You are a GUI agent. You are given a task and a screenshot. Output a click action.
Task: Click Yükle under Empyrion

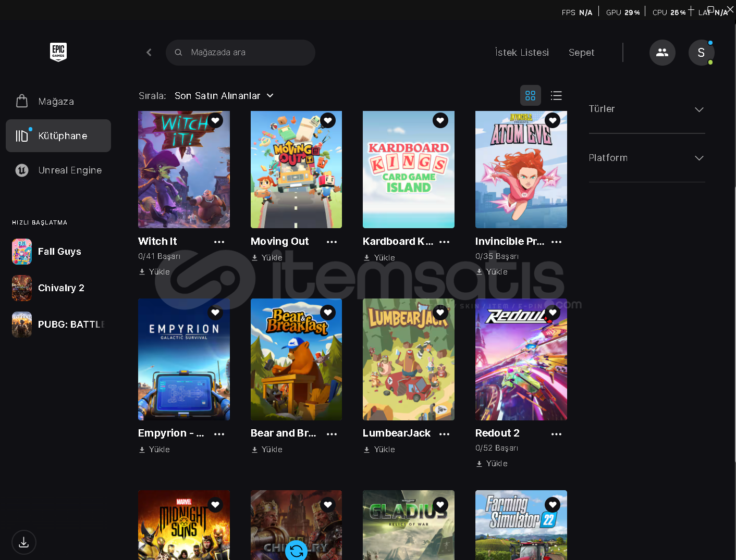pos(154,450)
